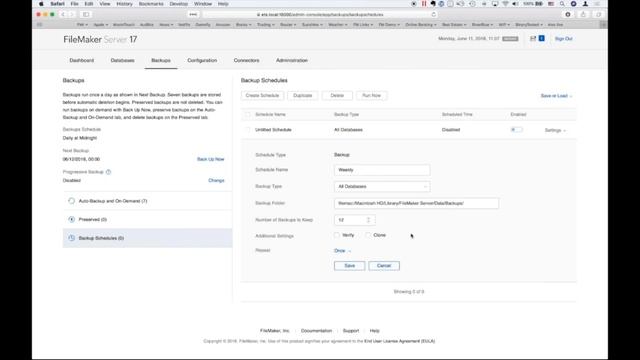Open the Safari menu in menu bar

(x=58, y=4)
